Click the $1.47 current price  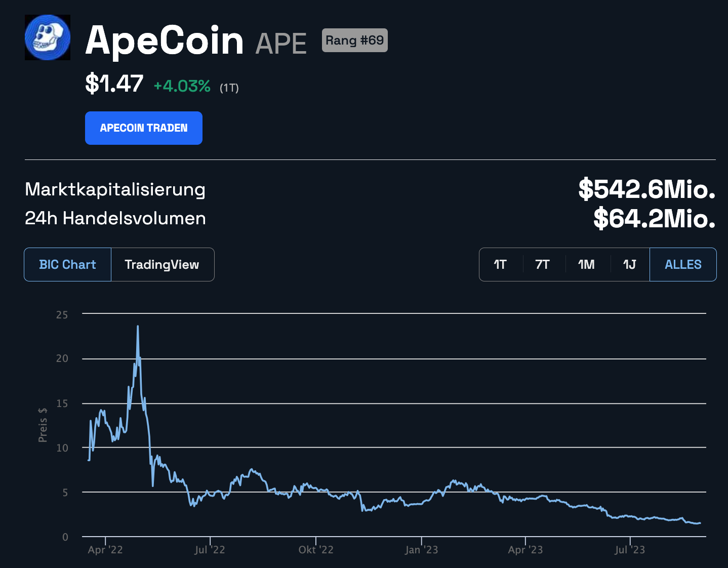click(x=114, y=84)
